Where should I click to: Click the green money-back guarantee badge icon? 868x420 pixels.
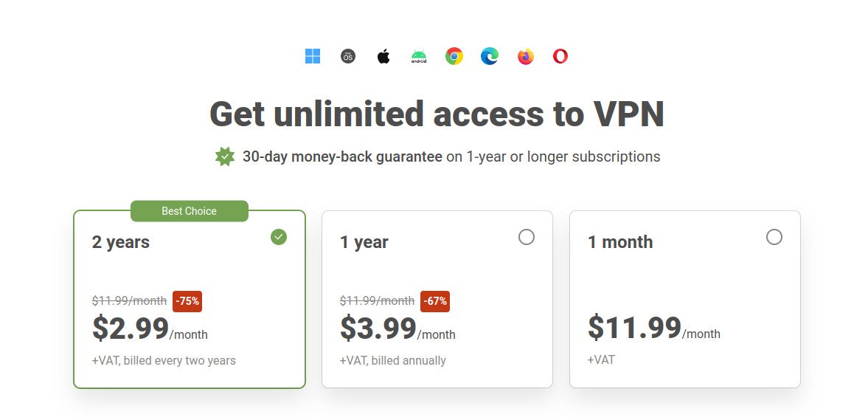click(x=225, y=156)
